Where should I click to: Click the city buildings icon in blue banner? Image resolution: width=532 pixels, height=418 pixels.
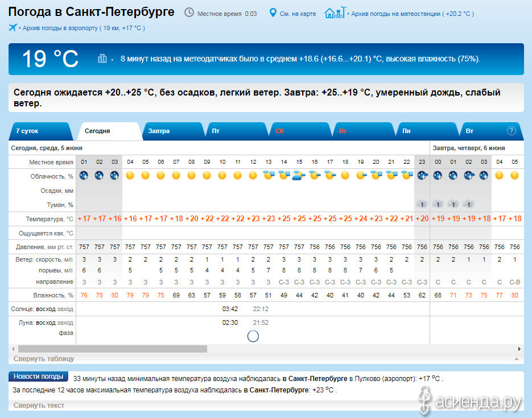tap(102, 59)
